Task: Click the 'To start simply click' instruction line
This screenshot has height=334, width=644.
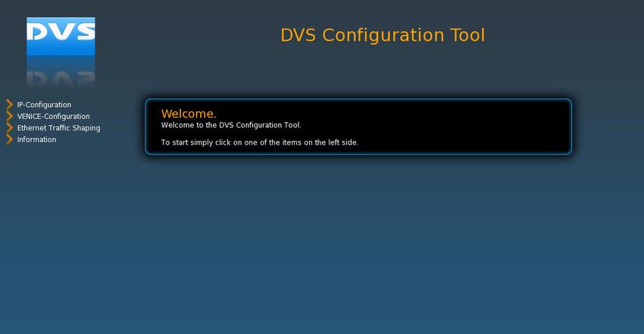Action: tap(260, 142)
